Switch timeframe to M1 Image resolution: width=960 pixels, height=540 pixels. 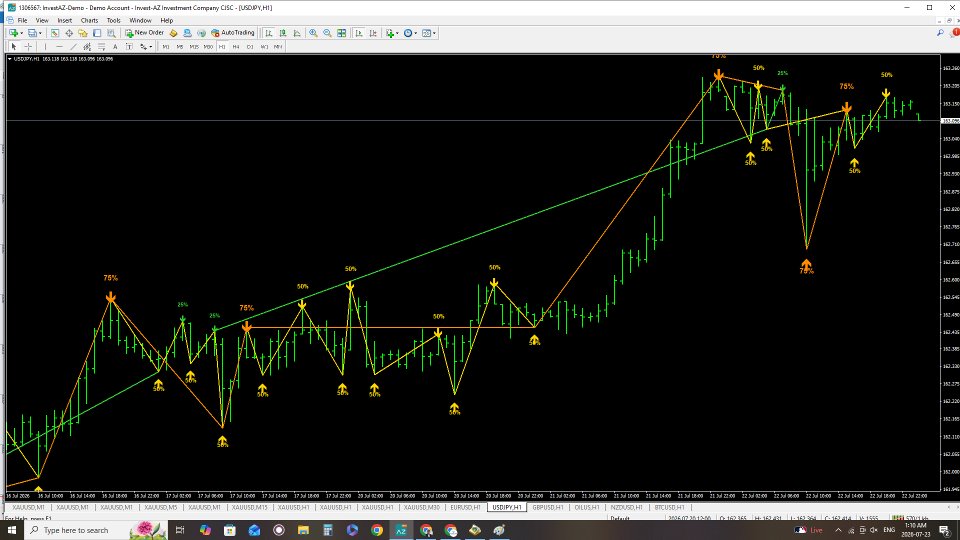pyautogui.click(x=165, y=47)
